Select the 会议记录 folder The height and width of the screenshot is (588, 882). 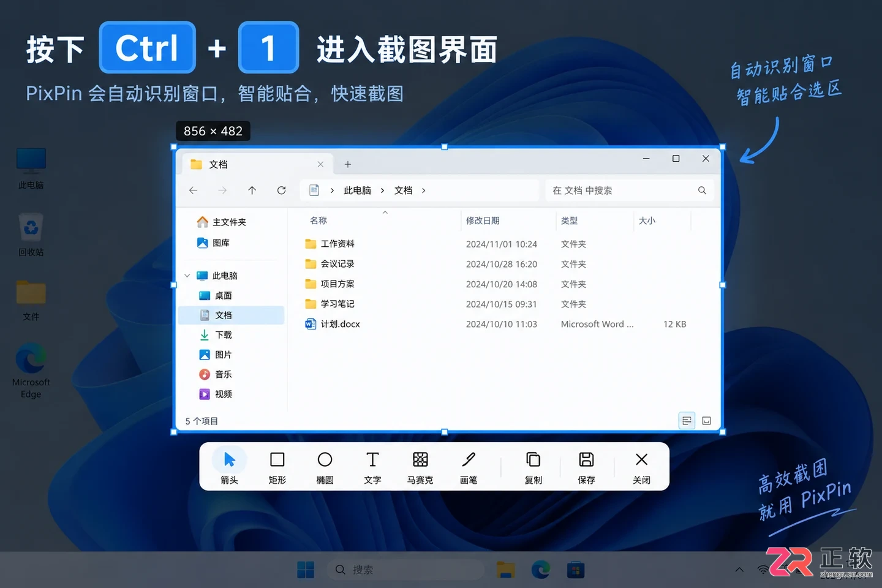330,264
